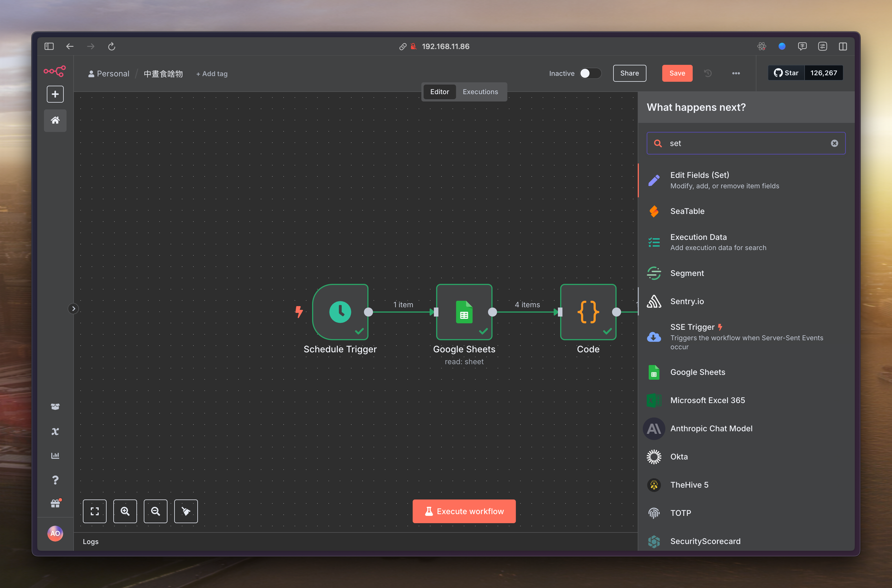This screenshot has height=588, width=892.
Task: Open the home overview icon
Action: coord(55,120)
